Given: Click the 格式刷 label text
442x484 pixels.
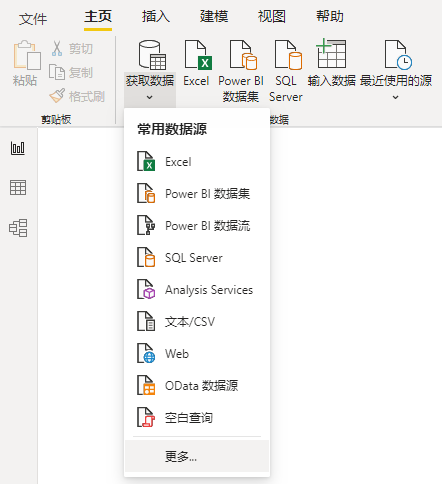Looking at the screenshot, I should [x=87, y=96].
